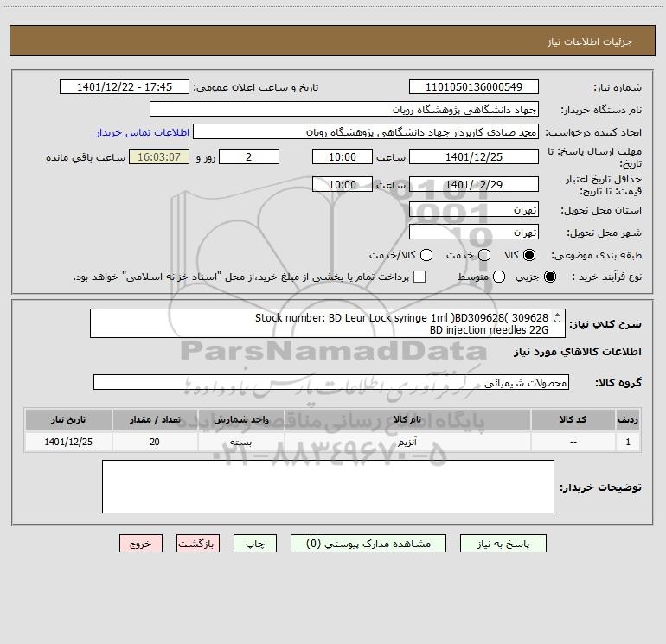Click the quantity cell showing 20
The width and height of the screenshot is (666, 644).
155,442
